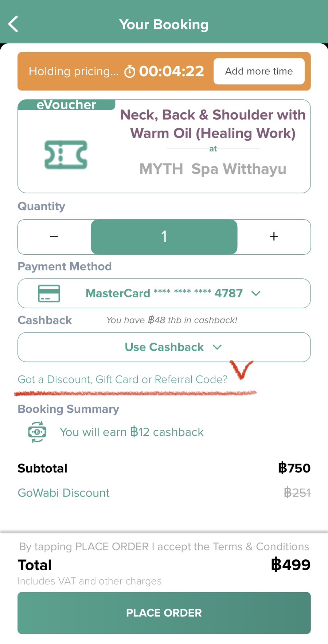Tap the quantity value 1
Viewport: 328px width, 644px height.
[164, 237]
